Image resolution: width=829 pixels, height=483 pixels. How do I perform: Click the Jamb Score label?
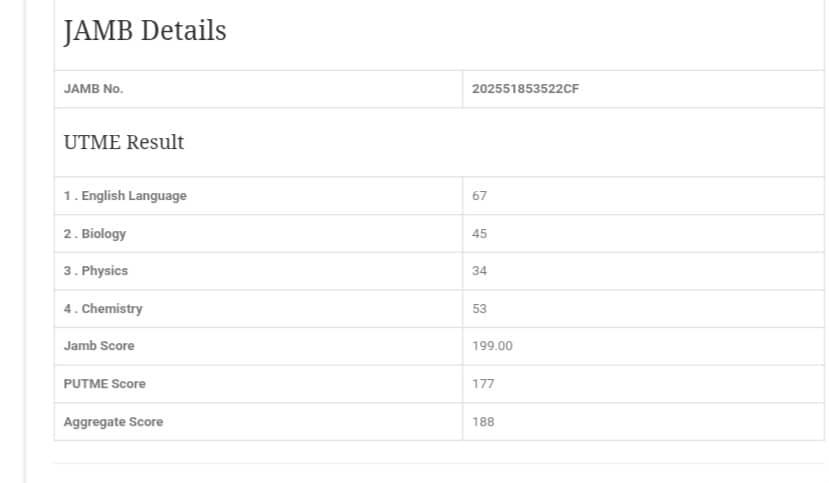[99, 346]
